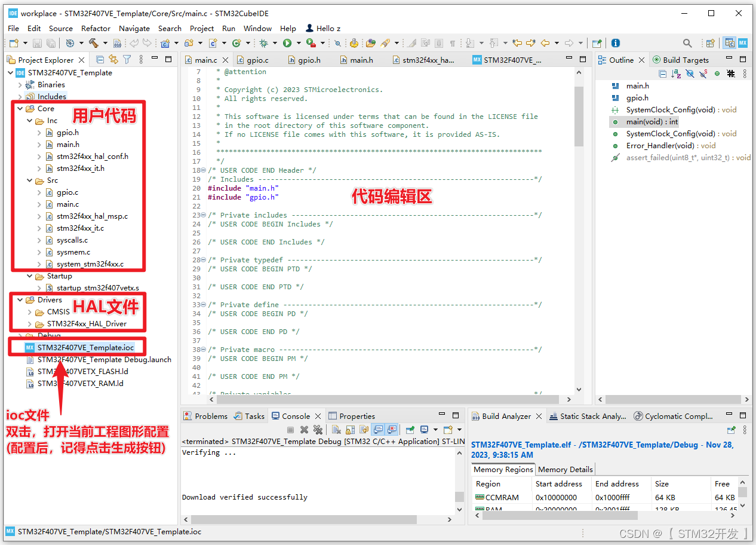Click the Project Explorer view menu dots

pos(141,59)
